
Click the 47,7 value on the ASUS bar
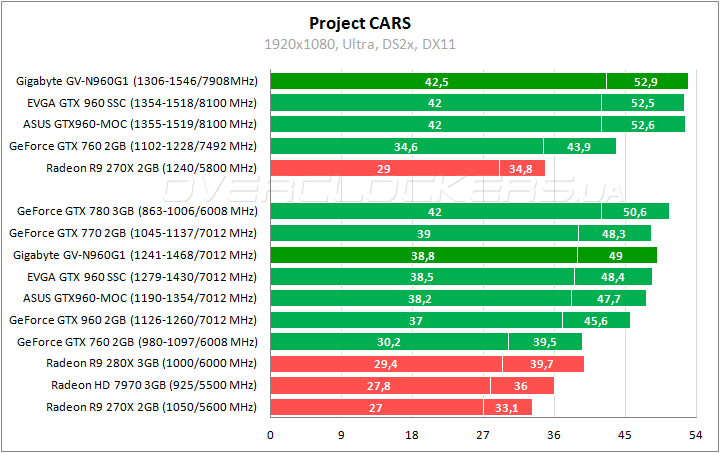608,298
